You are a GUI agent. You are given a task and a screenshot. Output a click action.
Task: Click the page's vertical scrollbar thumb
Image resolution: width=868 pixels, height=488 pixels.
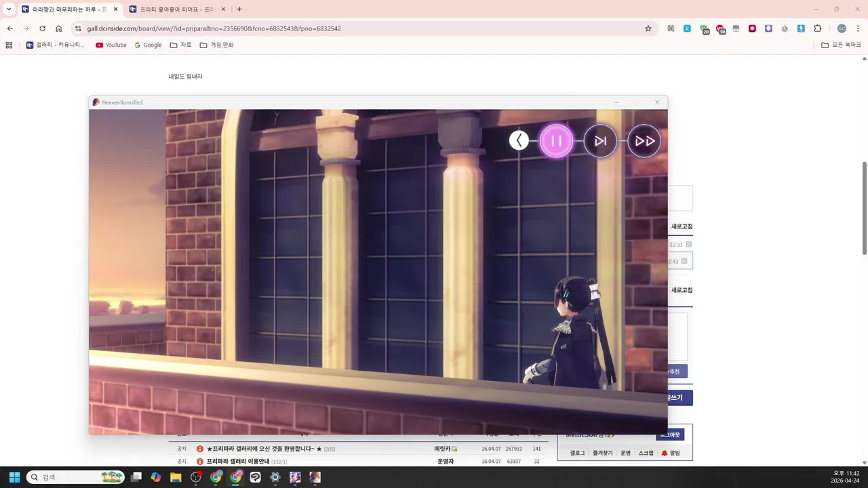pos(864,208)
